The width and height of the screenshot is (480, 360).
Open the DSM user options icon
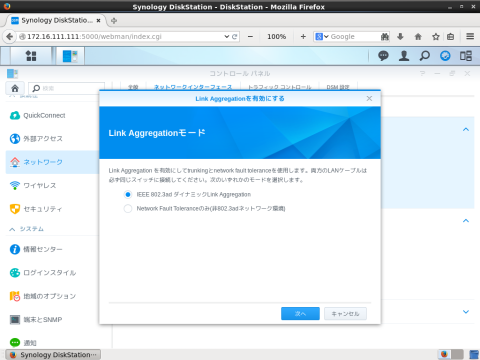[404, 56]
